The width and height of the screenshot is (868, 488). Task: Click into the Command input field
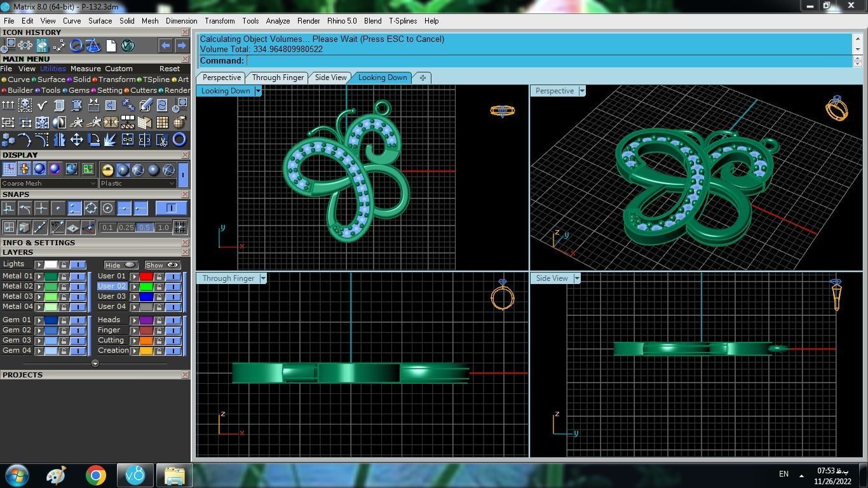coord(550,61)
